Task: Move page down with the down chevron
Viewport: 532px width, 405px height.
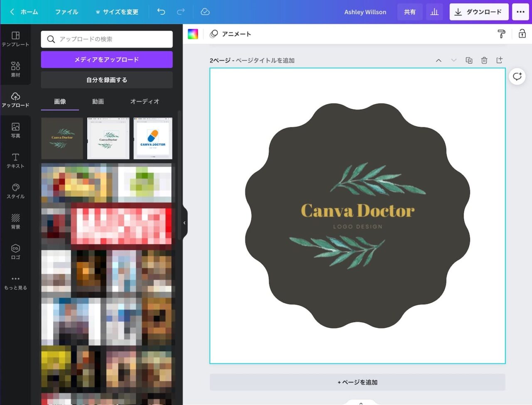Action: point(454,60)
